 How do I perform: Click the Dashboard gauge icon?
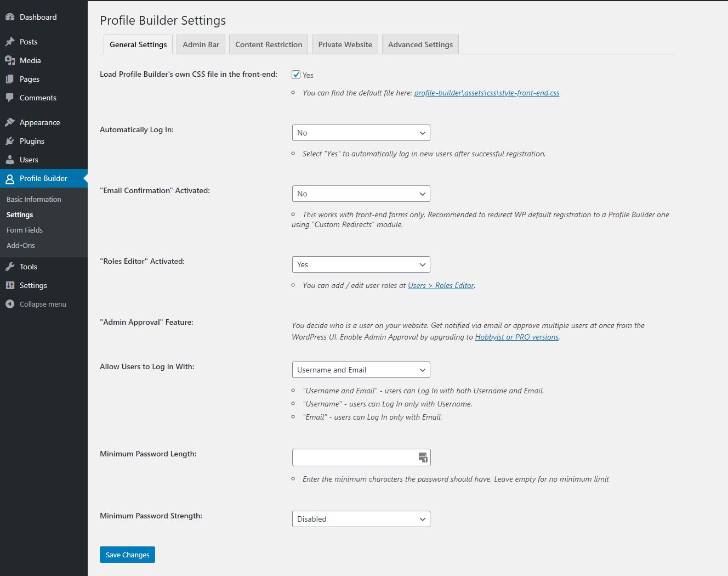[x=10, y=17]
